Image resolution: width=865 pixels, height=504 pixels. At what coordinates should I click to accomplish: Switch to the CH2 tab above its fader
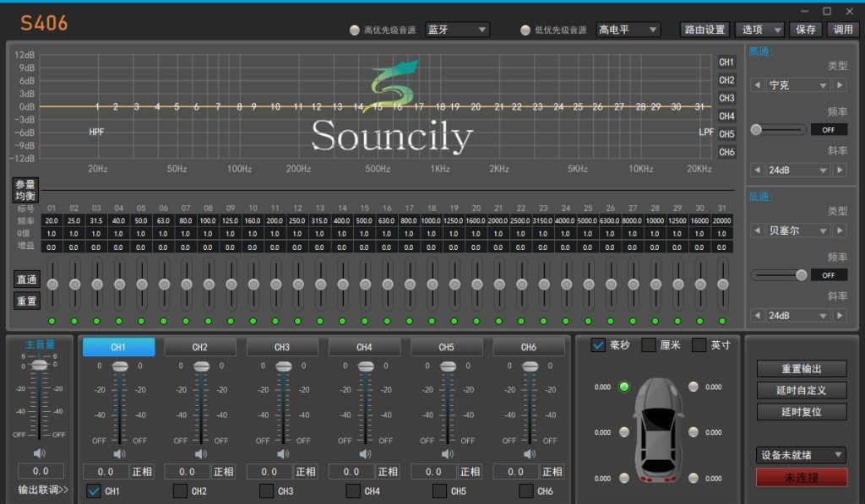click(x=200, y=347)
